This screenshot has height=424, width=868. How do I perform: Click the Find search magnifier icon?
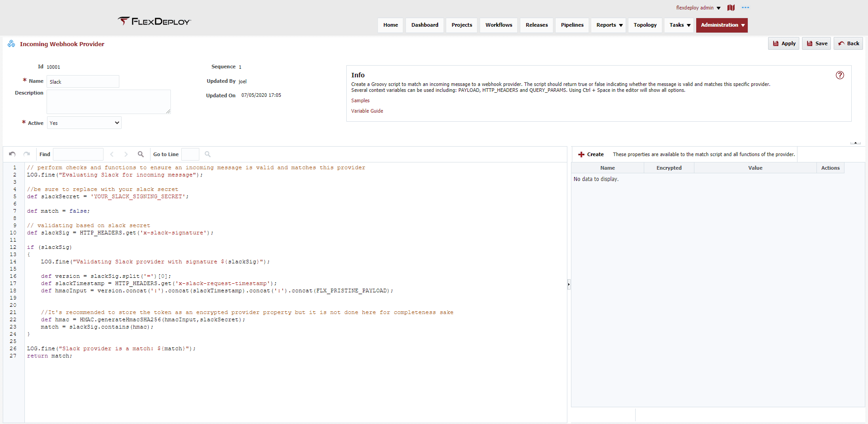pos(141,154)
